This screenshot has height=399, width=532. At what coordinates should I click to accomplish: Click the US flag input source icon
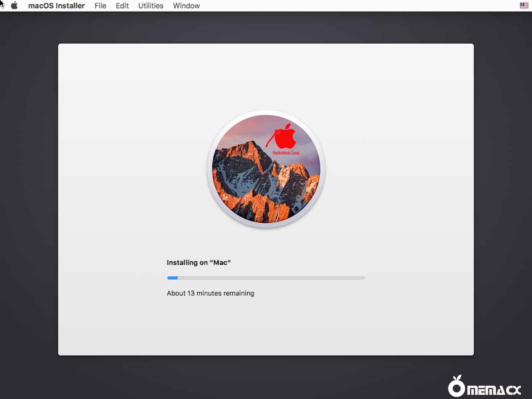[x=524, y=5]
